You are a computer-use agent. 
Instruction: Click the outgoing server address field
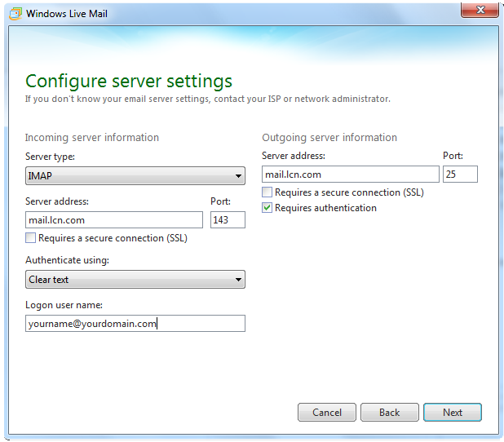[x=351, y=175]
